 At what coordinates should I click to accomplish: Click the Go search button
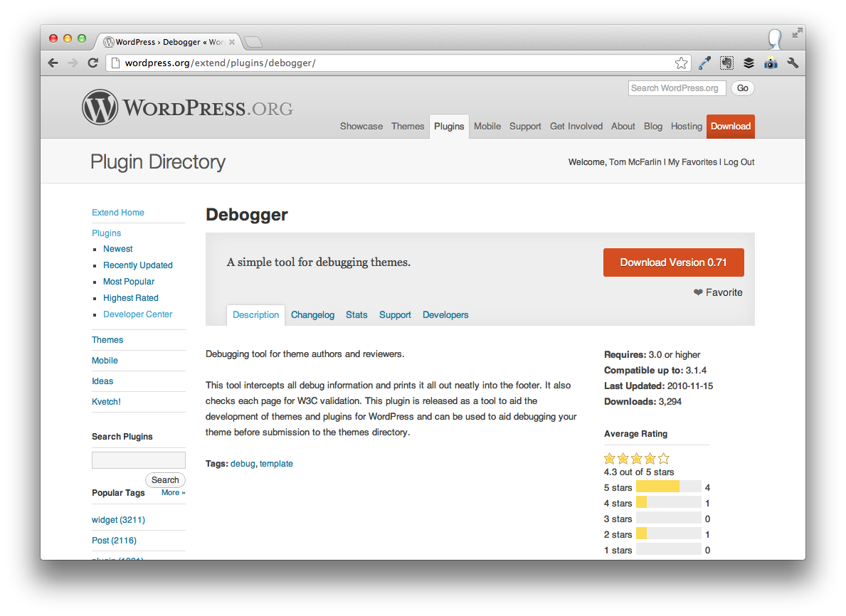click(x=742, y=88)
